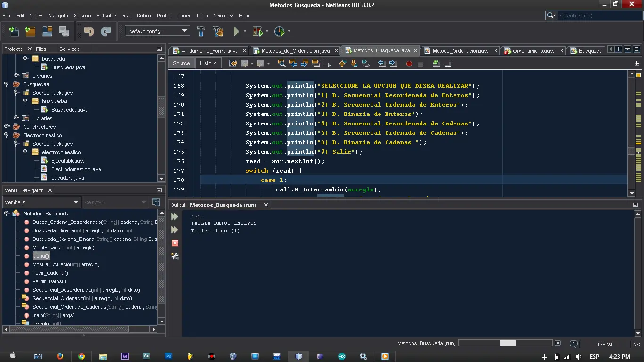Click the New File toolbar icon
The height and width of the screenshot is (362, 644).
(x=14, y=32)
